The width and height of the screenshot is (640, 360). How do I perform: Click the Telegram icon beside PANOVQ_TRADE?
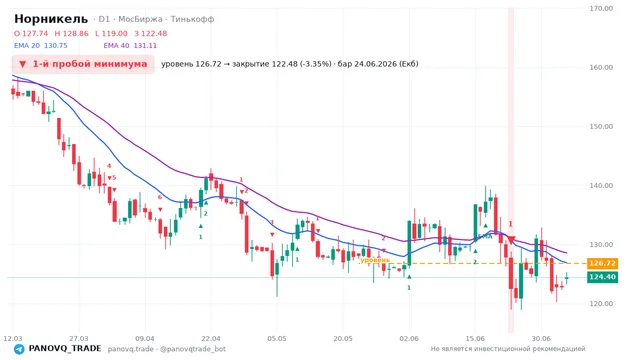[19, 349]
